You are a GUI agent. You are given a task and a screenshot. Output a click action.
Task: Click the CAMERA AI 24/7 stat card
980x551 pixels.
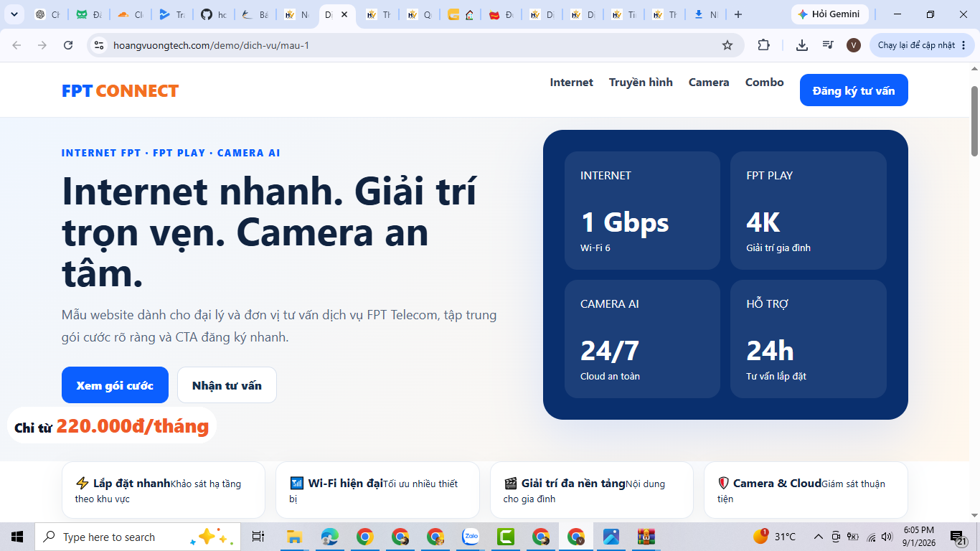pyautogui.click(x=642, y=339)
